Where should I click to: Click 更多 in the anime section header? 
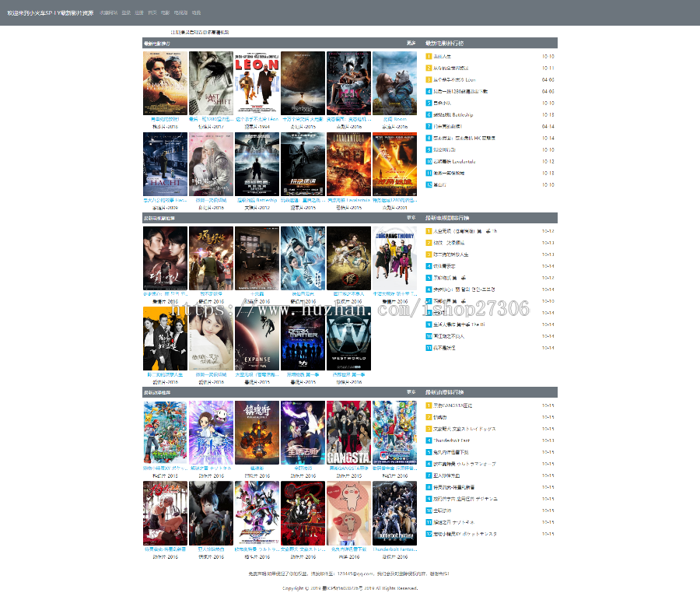[411, 392]
